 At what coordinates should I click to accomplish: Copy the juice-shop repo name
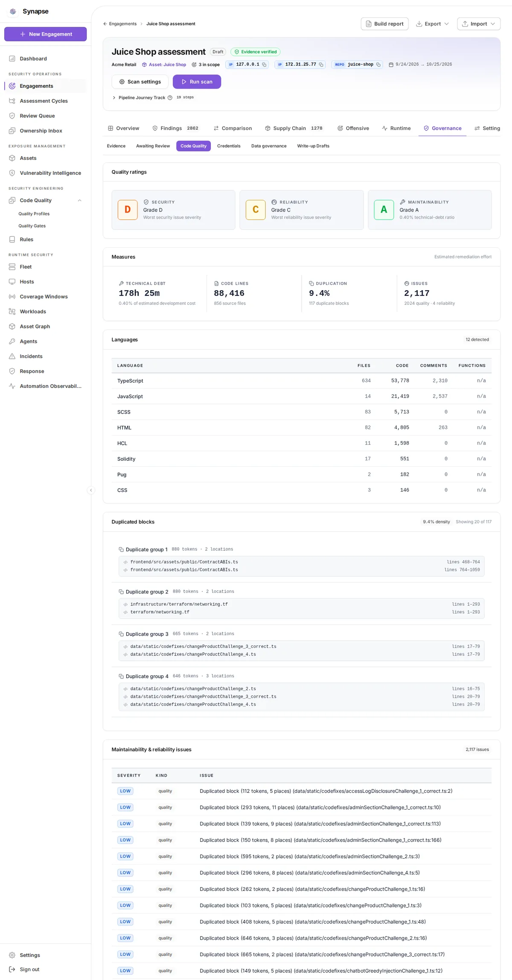click(x=378, y=65)
